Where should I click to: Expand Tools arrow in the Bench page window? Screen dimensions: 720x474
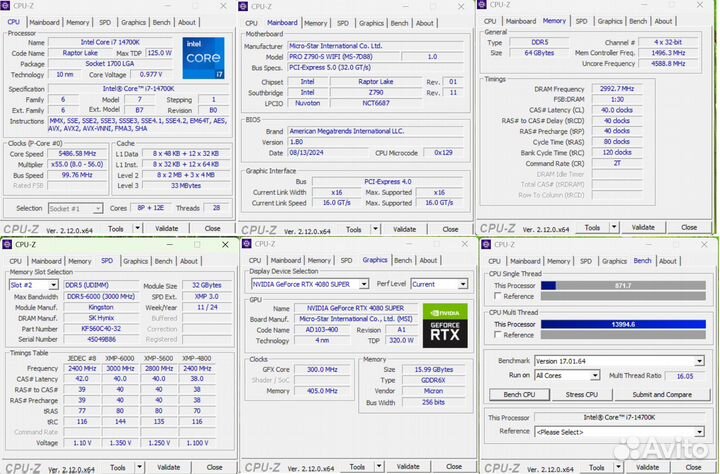coord(618,467)
